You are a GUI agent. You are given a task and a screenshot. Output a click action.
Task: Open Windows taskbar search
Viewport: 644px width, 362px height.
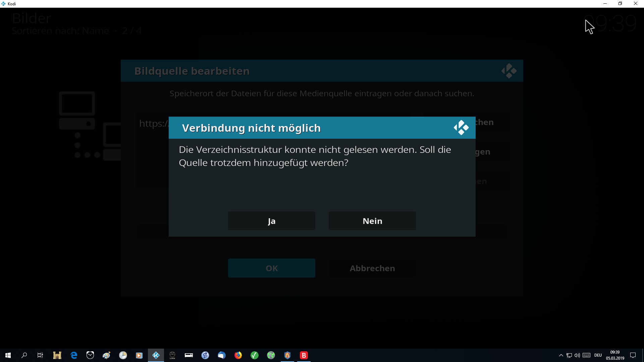tap(24, 355)
